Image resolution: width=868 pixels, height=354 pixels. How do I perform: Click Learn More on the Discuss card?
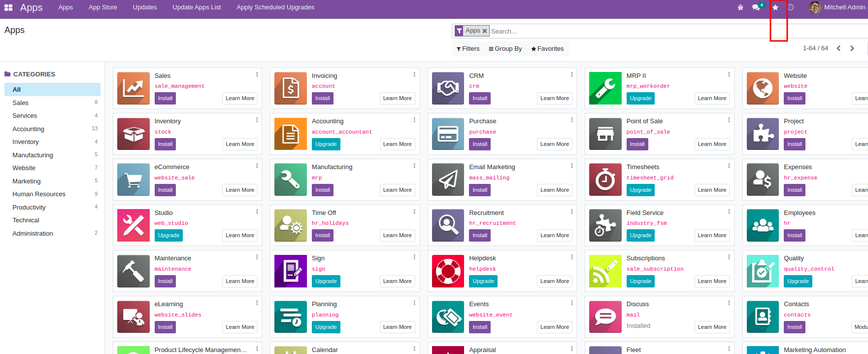712,327
